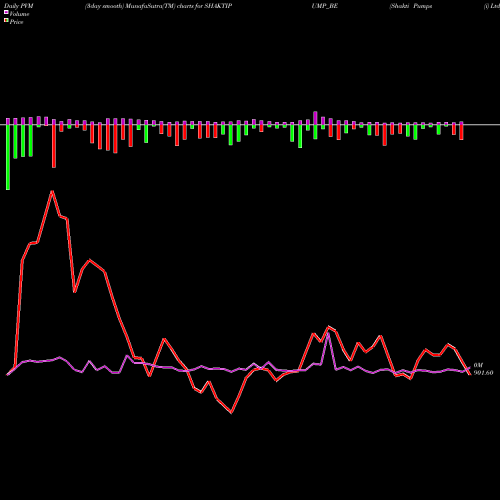The image size is (500, 500).
Task: Click the longest green bar at chart start
Action: click(x=8, y=157)
